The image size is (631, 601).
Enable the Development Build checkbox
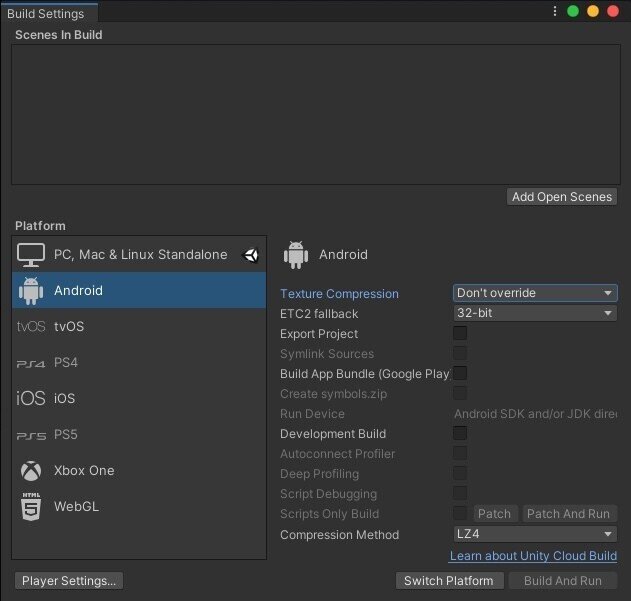click(460, 434)
